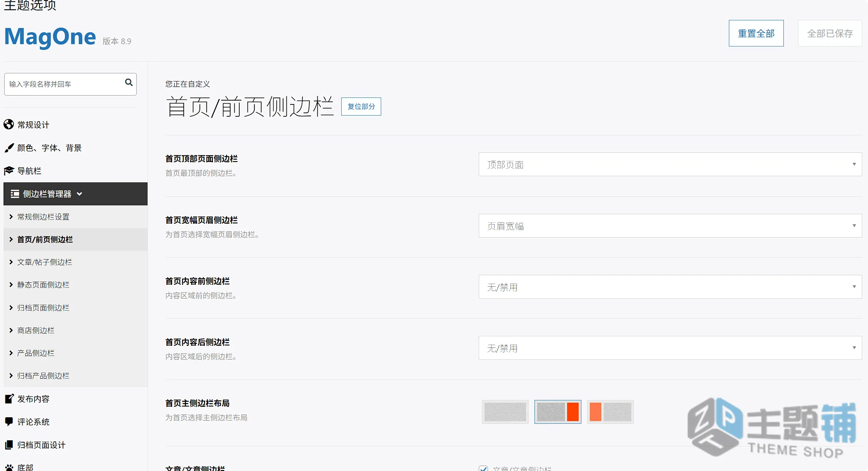This screenshot has width=868, height=471.
Task: Click the 首页内容前侧边栏 label
Action: [197, 281]
